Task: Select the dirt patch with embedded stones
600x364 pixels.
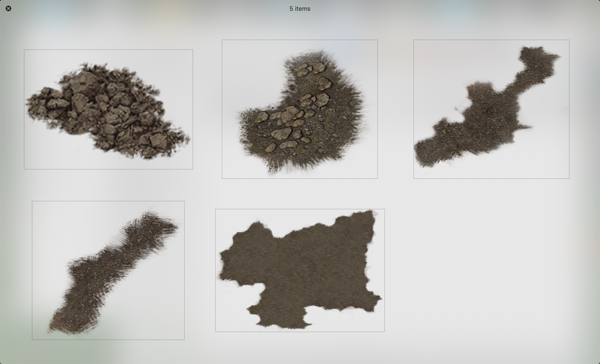Action: click(300, 109)
